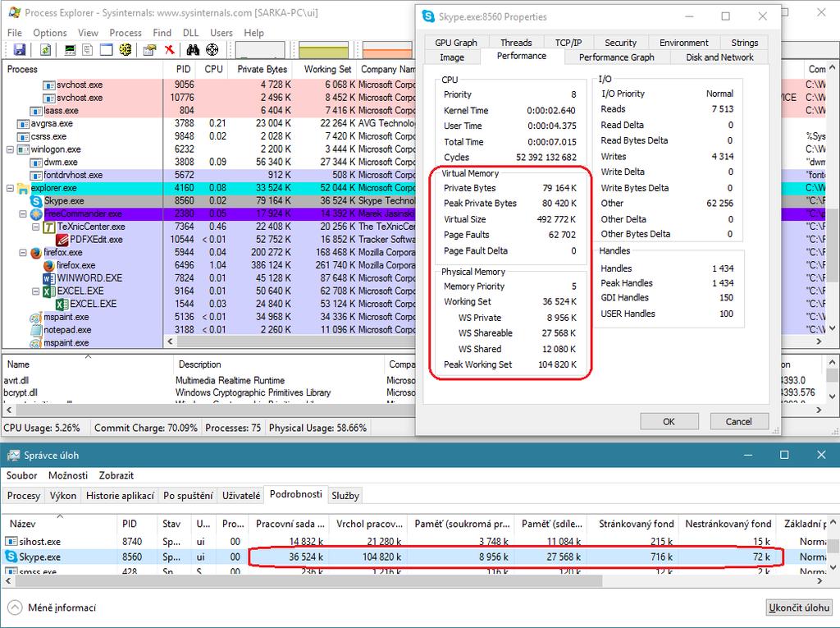
Task: Click the yellow commit history mini graph
Action: click(x=323, y=50)
